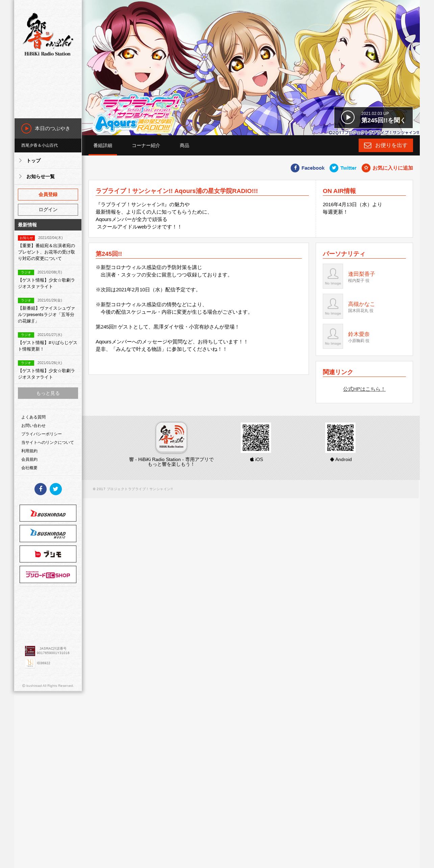Switch to the 商品 tab
434x868 pixels.
coord(185,145)
